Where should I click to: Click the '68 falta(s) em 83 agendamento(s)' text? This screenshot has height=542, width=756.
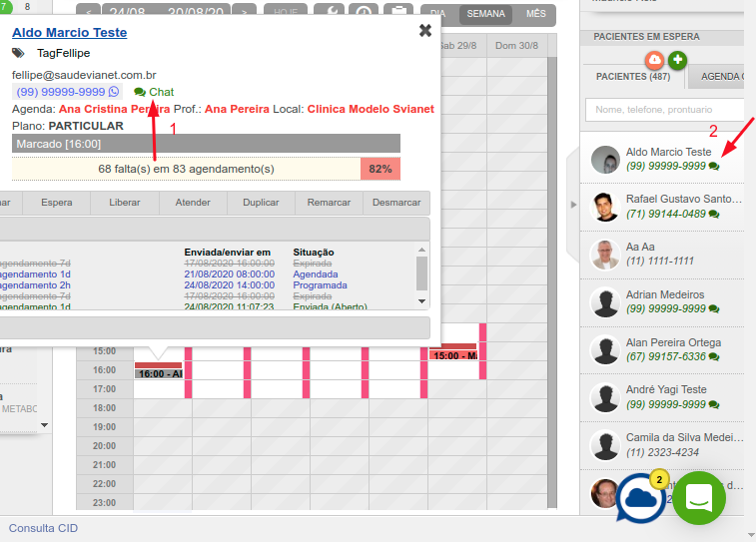186,169
